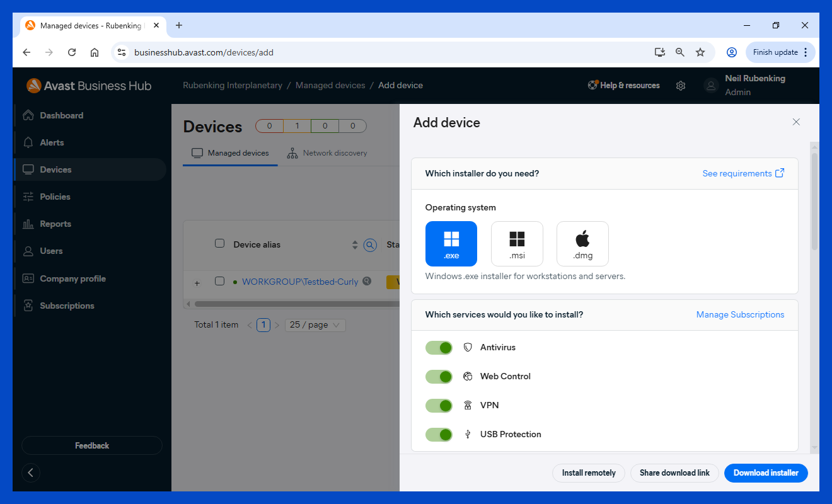Bookmark this page with the star

pyautogui.click(x=700, y=52)
